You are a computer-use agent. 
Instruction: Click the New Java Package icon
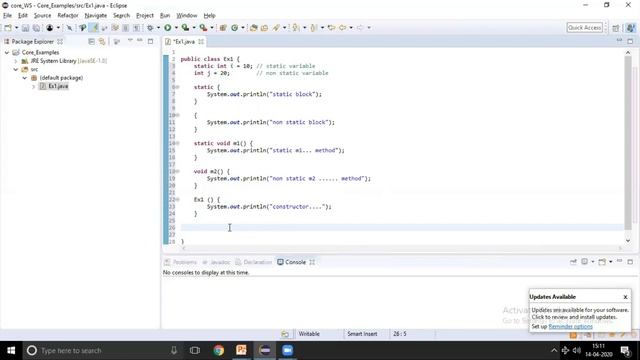[223, 28]
